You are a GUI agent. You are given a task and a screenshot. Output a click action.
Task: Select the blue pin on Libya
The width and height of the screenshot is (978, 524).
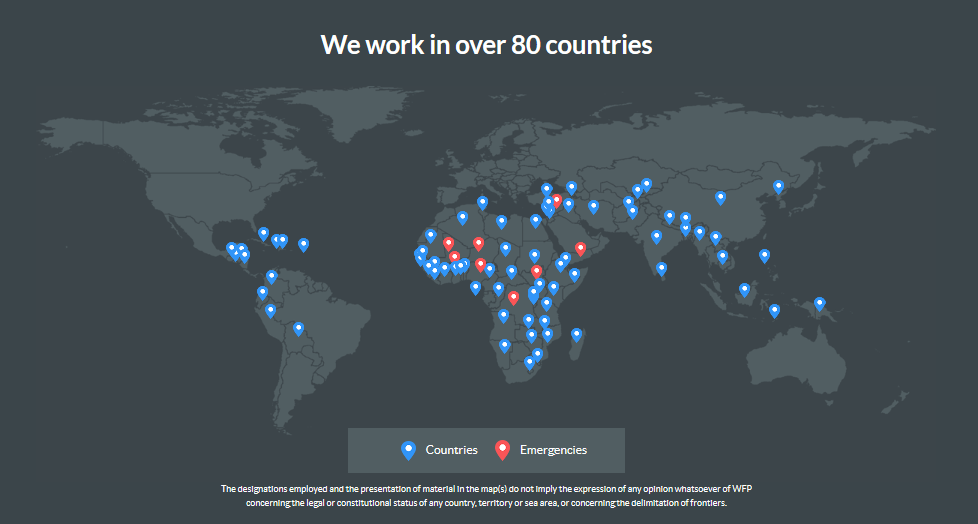tap(501, 222)
